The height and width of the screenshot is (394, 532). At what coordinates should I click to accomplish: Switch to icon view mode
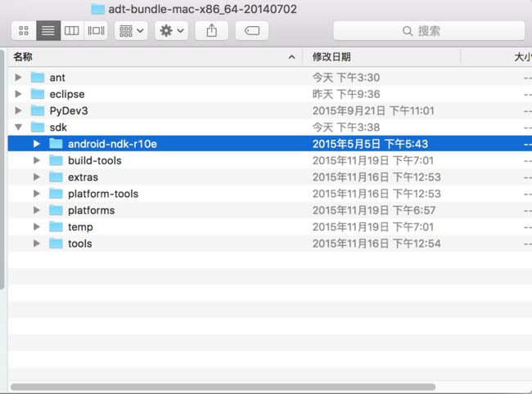coord(24,31)
